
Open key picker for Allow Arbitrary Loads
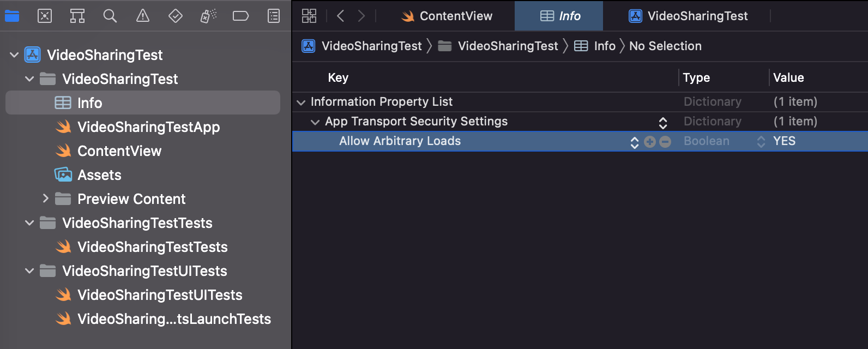(x=635, y=142)
